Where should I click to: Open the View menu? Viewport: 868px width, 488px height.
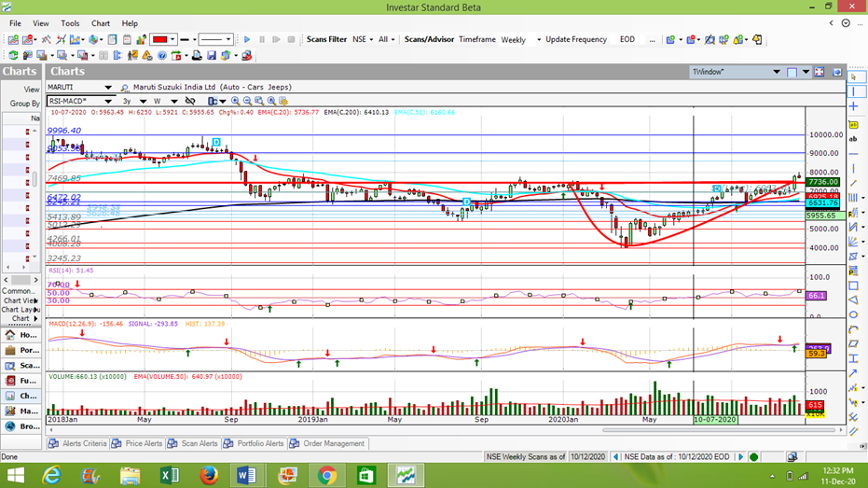coord(40,23)
